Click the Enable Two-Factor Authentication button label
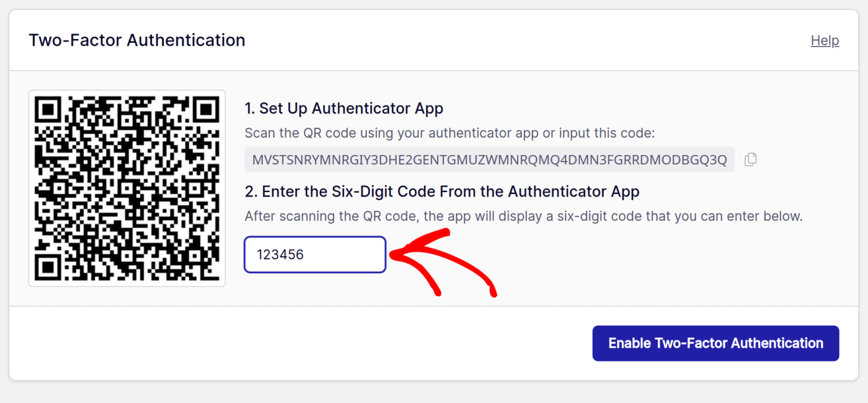This screenshot has height=403, width=868. click(x=715, y=343)
